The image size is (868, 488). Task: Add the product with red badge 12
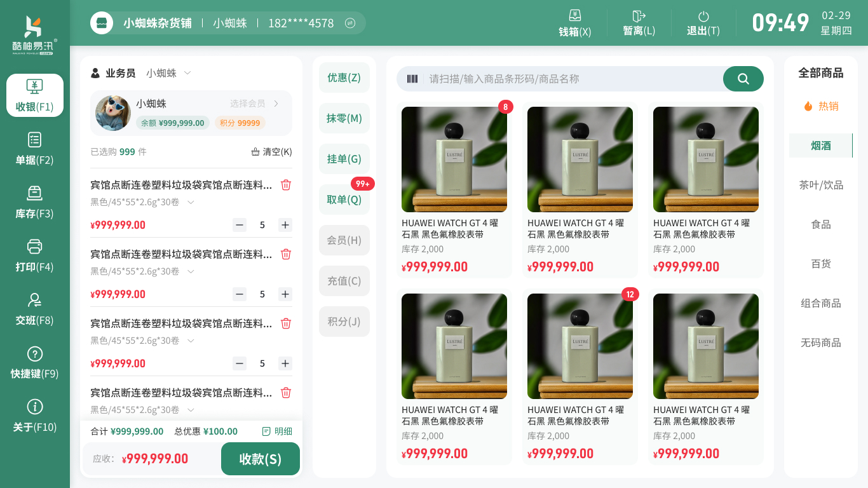pyautogui.click(x=580, y=377)
